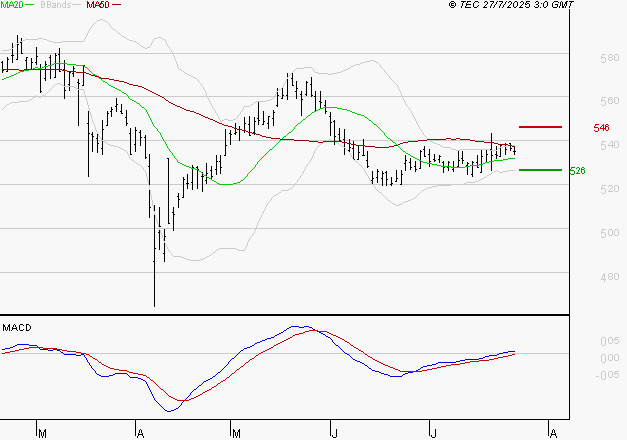Click the MACD panel title

point(17,328)
